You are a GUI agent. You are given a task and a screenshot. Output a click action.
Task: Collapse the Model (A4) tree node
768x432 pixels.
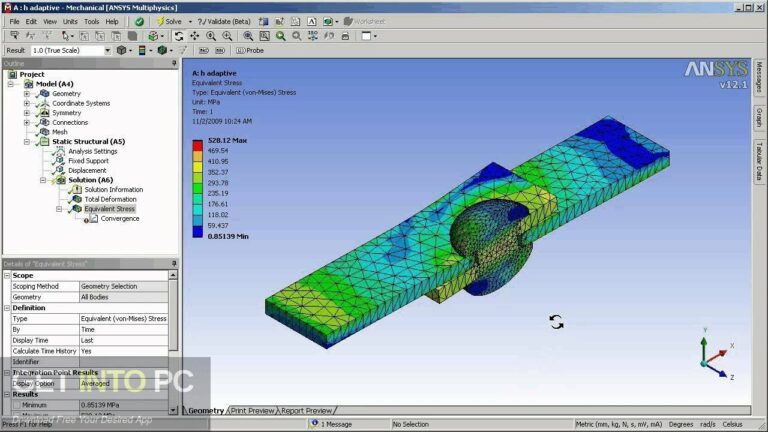coord(11,84)
